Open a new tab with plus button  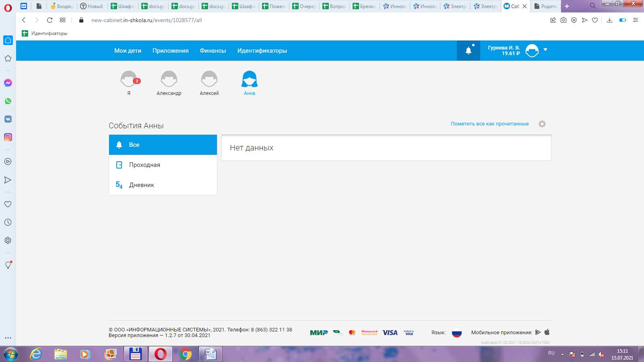[x=567, y=6]
